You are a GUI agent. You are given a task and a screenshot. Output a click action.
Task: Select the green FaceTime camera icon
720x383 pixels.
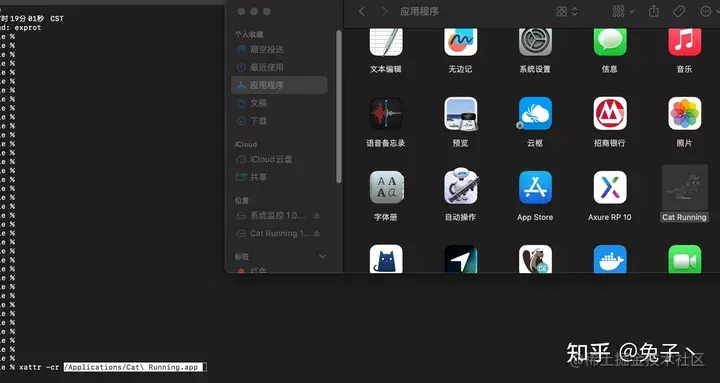click(684, 259)
